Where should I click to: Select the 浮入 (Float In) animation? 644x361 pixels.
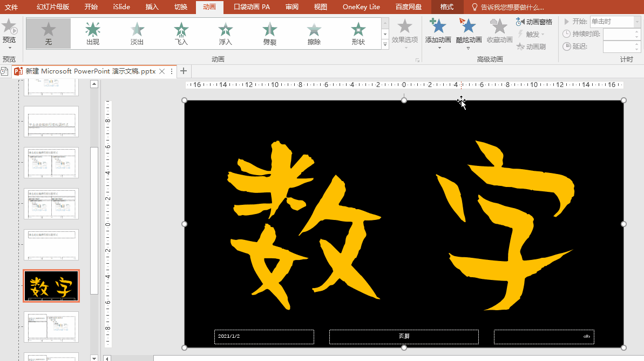point(226,34)
